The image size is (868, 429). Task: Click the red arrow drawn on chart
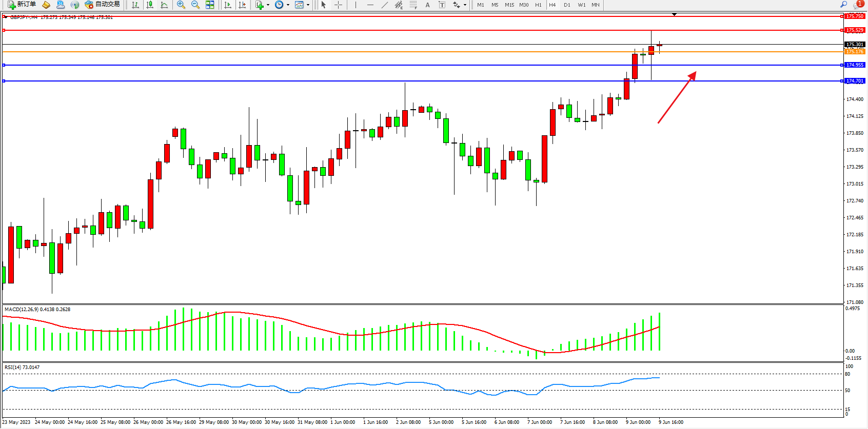[677, 97]
